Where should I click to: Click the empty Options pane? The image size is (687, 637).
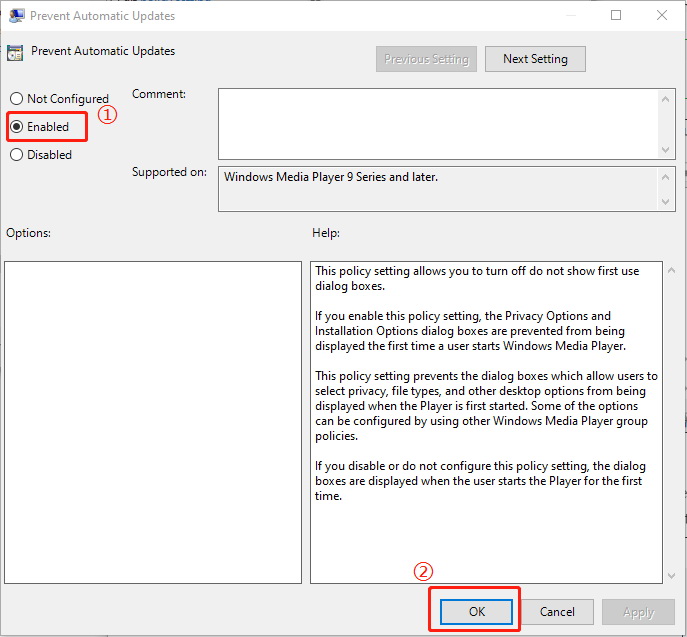[153, 422]
